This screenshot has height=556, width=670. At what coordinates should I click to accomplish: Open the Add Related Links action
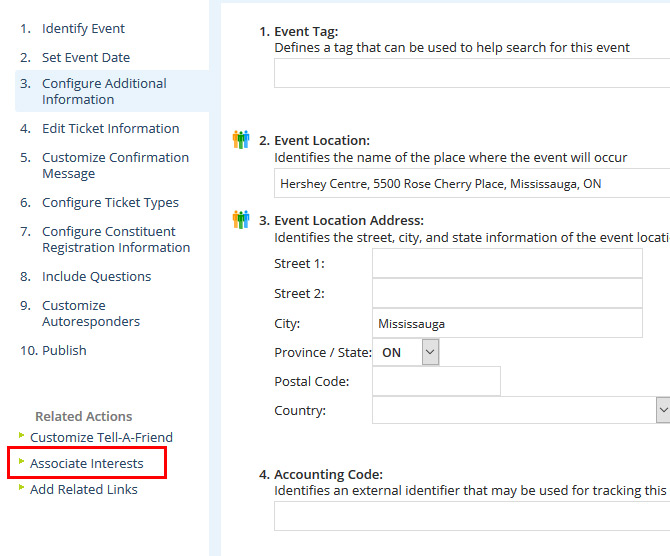pos(83,490)
